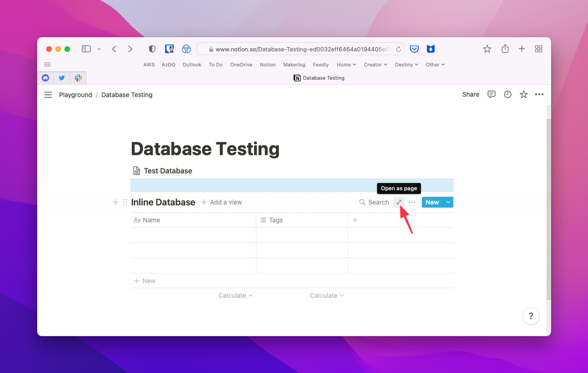Viewport: 588px width, 373px height.
Task: Click the blue New button
Action: (432, 202)
